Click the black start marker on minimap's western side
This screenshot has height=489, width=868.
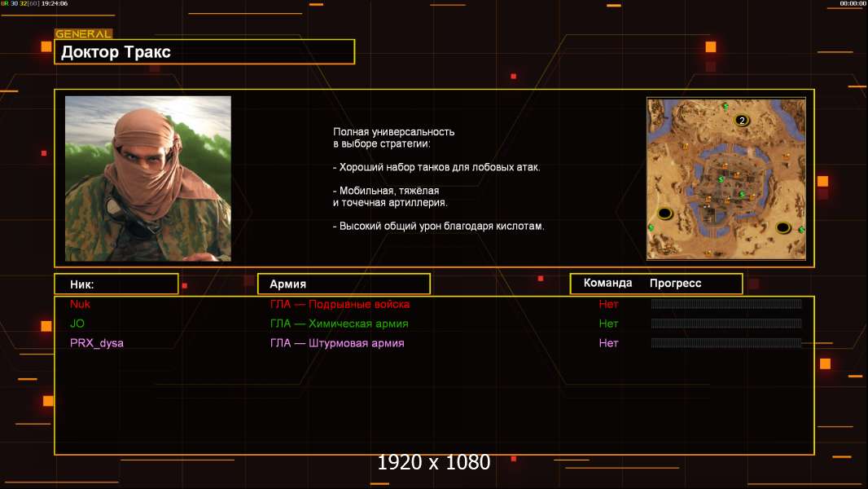point(664,214)
